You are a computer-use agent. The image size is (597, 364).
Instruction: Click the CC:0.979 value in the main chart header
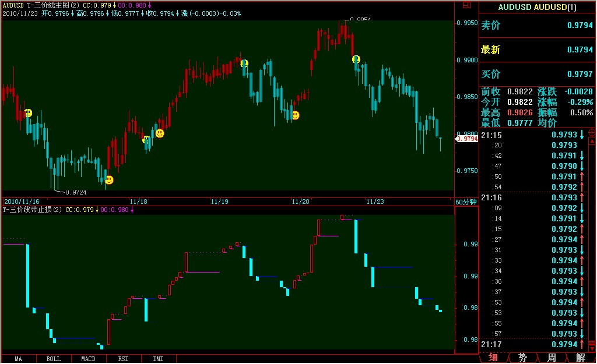[97, 5]
